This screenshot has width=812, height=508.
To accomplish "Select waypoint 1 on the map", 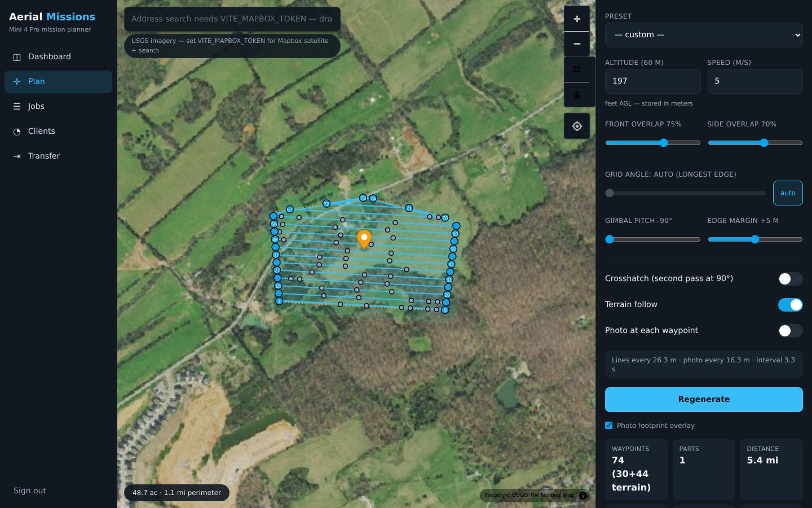I will coord(279,301).
